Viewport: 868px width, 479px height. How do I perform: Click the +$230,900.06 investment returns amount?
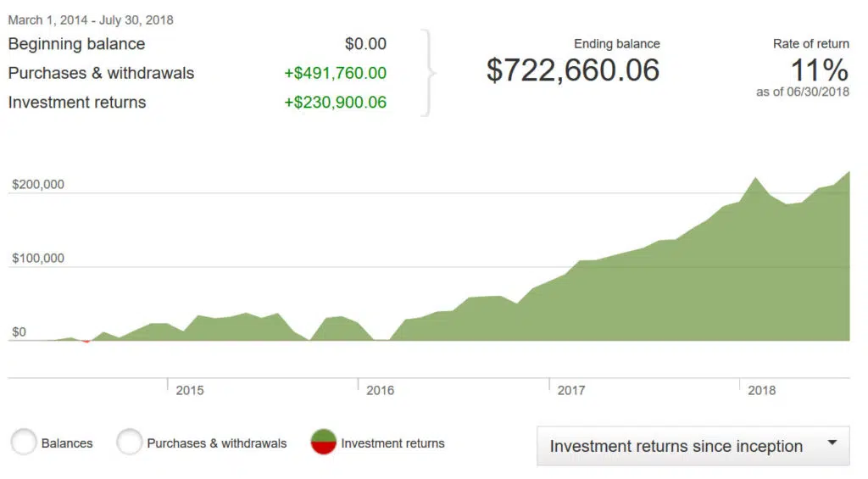tap(335, 103)
